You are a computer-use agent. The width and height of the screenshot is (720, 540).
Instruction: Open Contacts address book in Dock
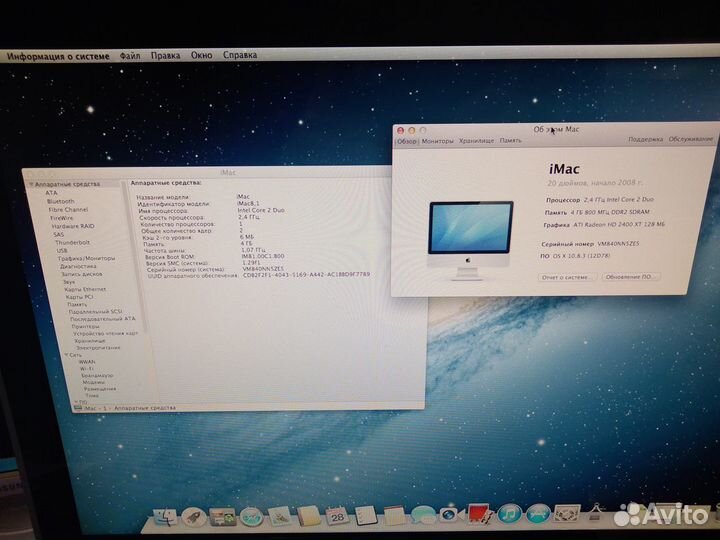pyautogui.click(x=309, y=516)
